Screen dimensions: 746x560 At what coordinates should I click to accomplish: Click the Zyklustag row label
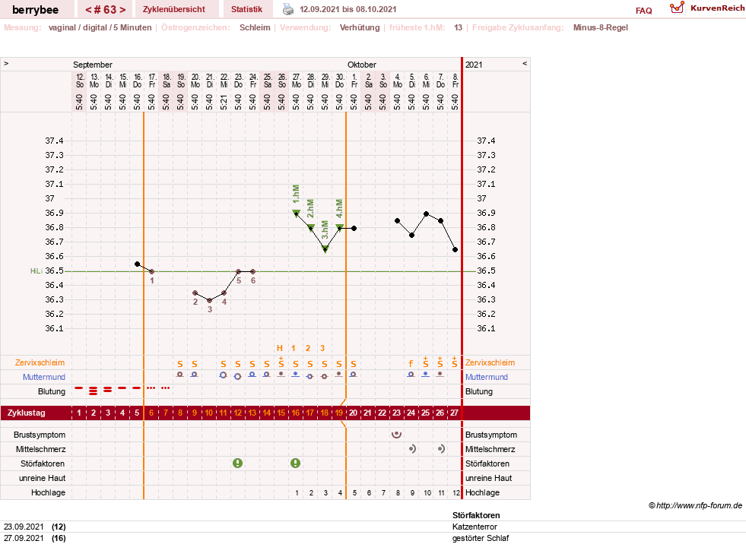click(26, 413)
